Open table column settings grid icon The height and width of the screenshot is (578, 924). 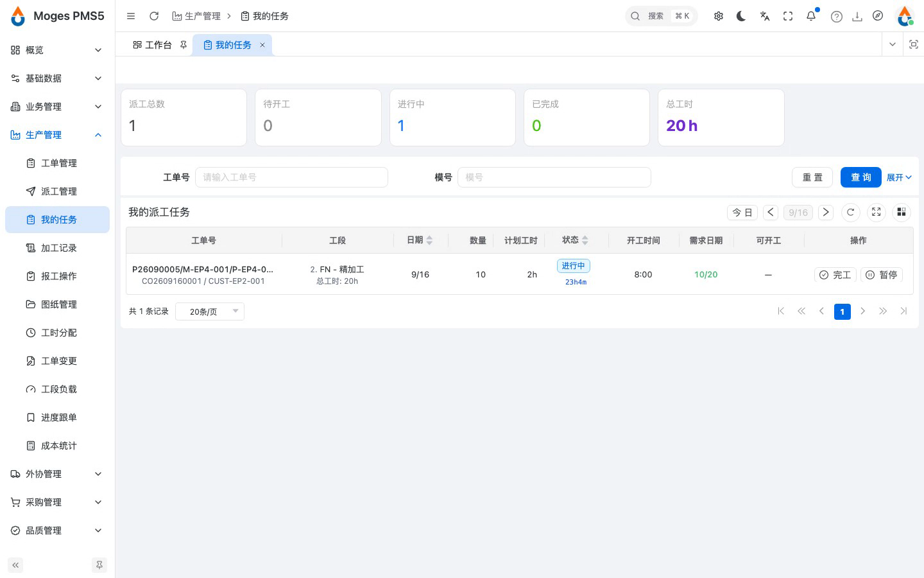coord(901,212)
